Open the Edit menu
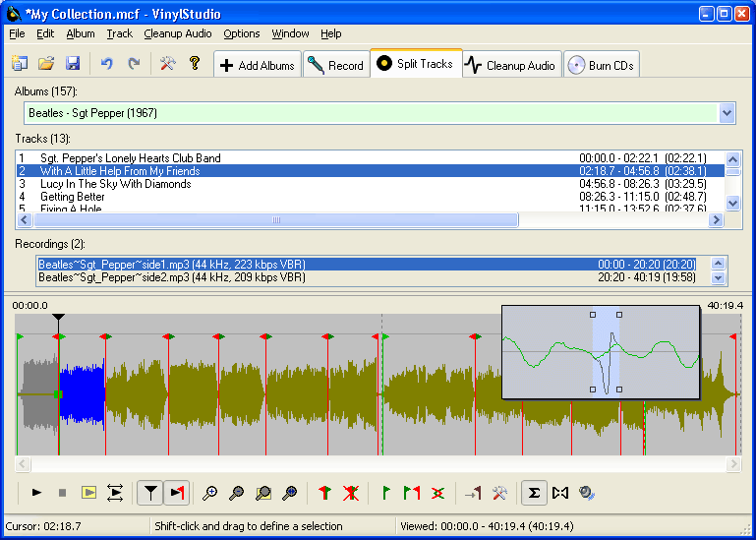This screenshot has width=756, height=540. [x=45, y=33]
